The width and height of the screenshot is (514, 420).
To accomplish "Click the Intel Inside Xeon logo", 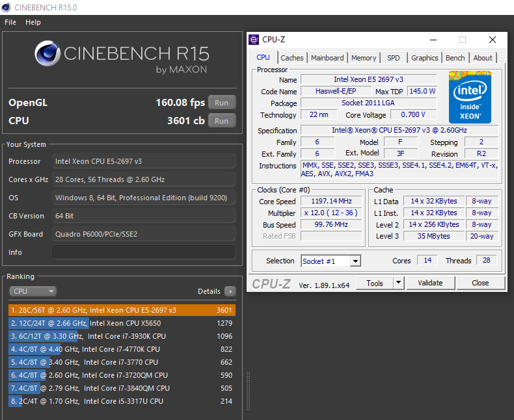I will click(x=470, y=97).
